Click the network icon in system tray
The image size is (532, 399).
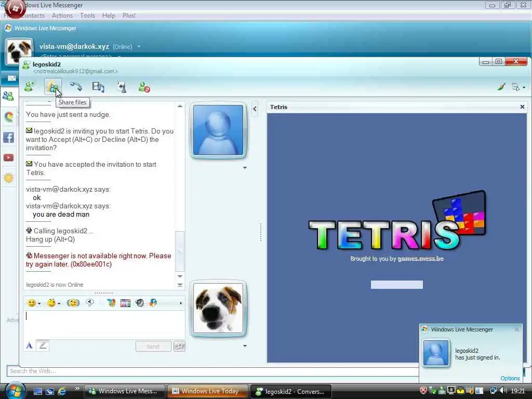[x=494, y=391]
